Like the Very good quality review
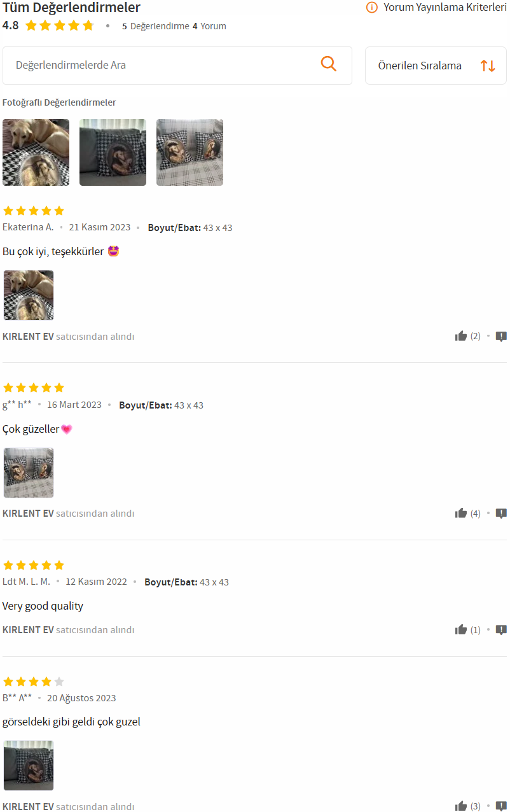This screenshot has height=812, width=510. coord(461,629)
